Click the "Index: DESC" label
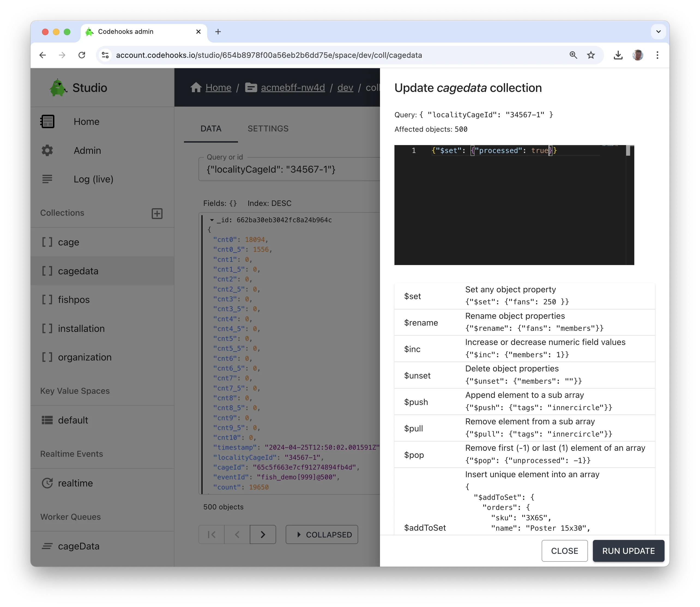This screenshot has width=700, height=607. 269,203
